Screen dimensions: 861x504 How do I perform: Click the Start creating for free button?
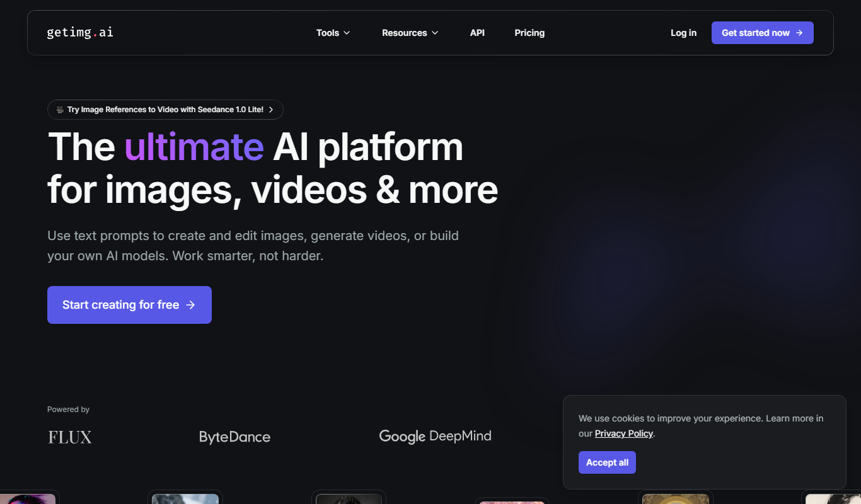[x=129, y=305]
